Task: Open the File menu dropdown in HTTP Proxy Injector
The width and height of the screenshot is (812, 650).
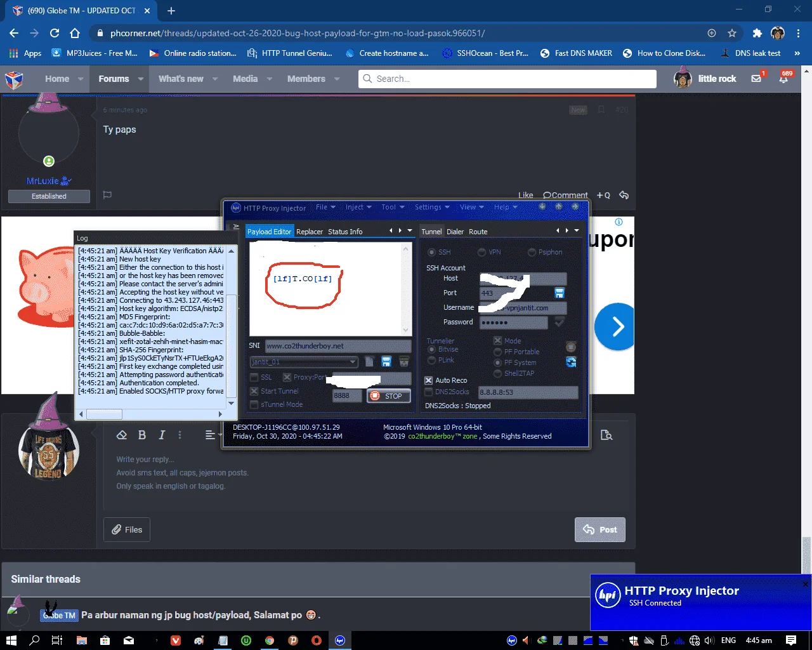Action: point(325,207)
